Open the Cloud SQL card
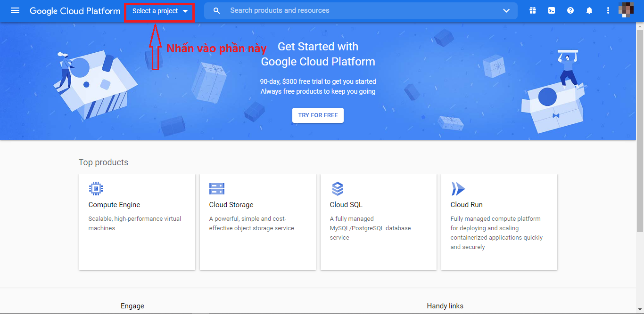 [379, 222]
